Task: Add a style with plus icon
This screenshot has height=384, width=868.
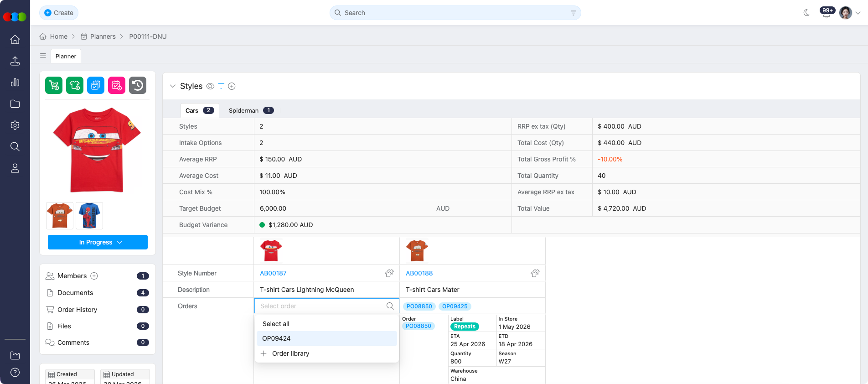Action: click(x=232, y=86)
